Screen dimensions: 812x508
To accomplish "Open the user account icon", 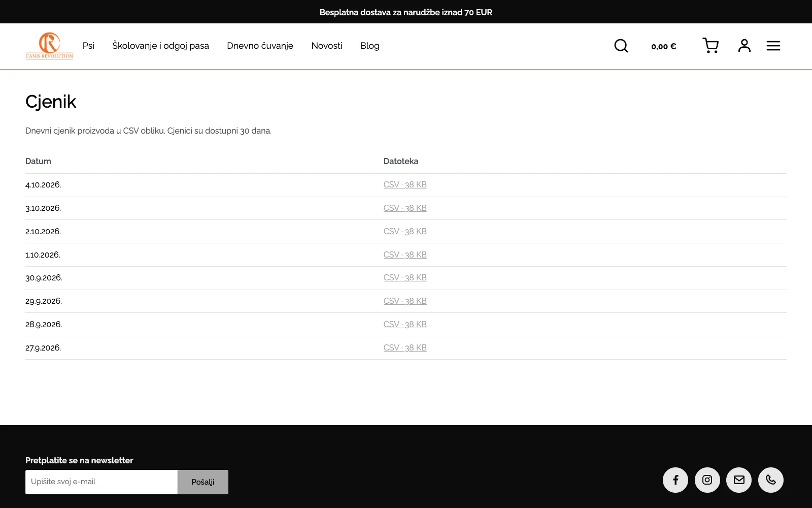I will 744,46.
